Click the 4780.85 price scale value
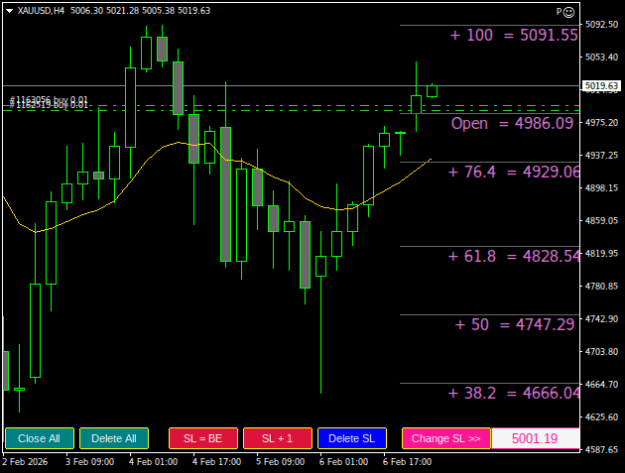 (601, 286)
